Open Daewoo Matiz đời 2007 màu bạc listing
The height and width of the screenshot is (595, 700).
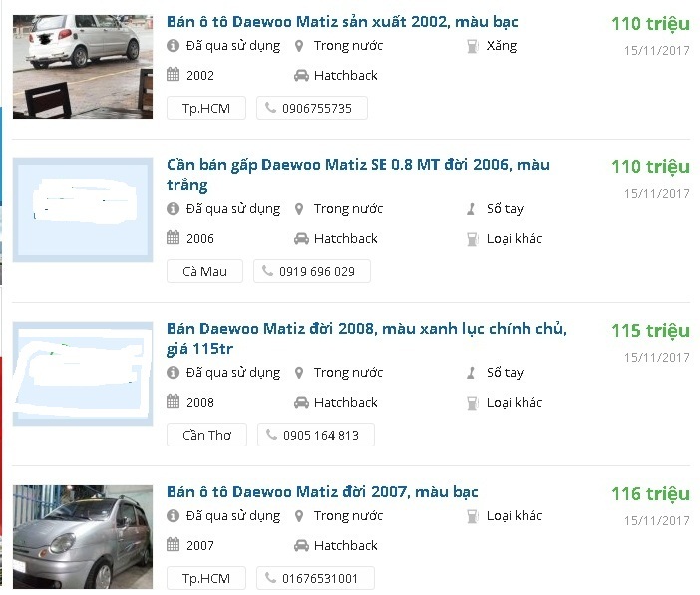[322, 492]
